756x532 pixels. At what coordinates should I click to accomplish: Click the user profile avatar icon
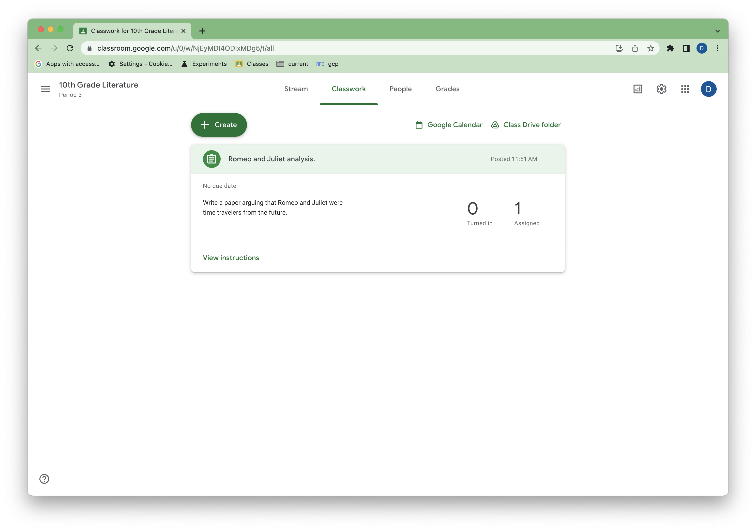click(x=709, y=89)
